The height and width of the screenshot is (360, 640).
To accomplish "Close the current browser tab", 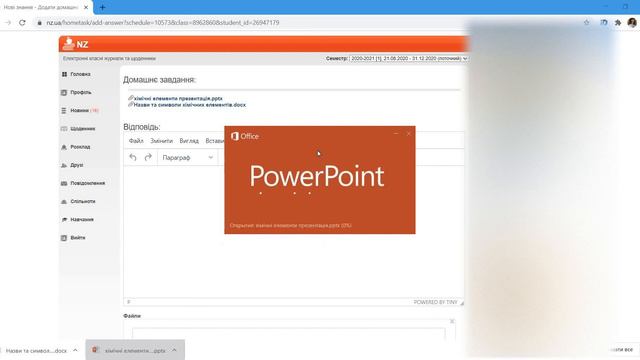I will [x=86, y=7].
